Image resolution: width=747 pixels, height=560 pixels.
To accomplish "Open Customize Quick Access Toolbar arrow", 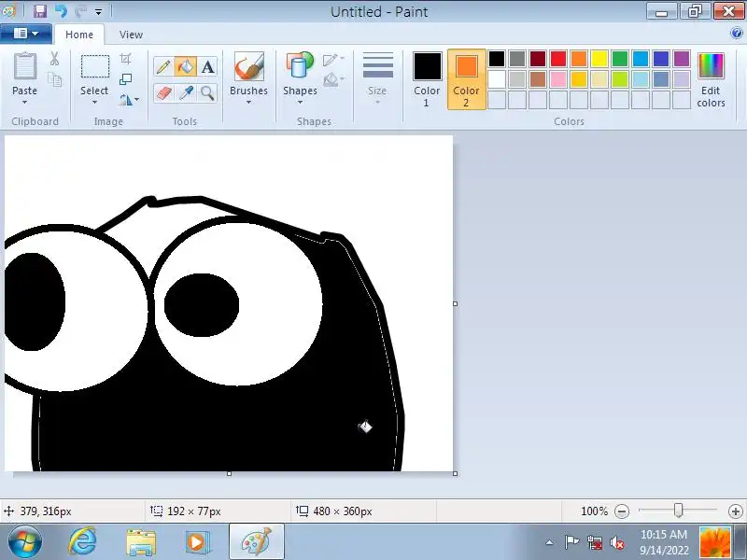I will (99, 11).
